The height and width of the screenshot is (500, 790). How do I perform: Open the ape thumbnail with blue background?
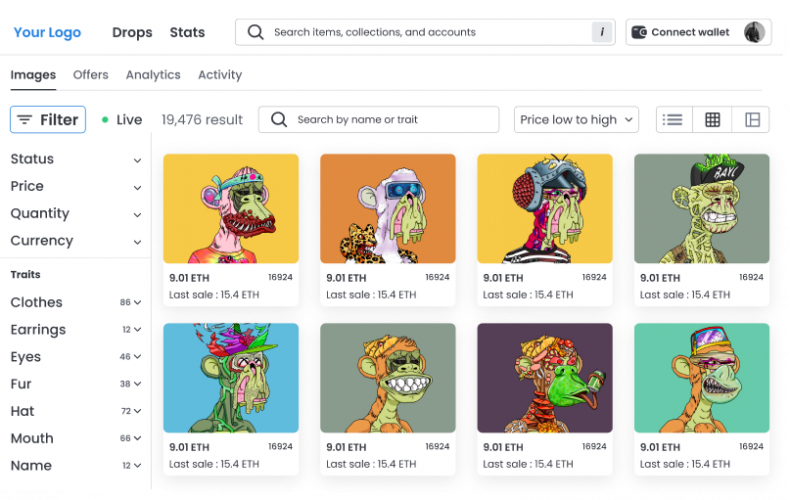point(231,377)
